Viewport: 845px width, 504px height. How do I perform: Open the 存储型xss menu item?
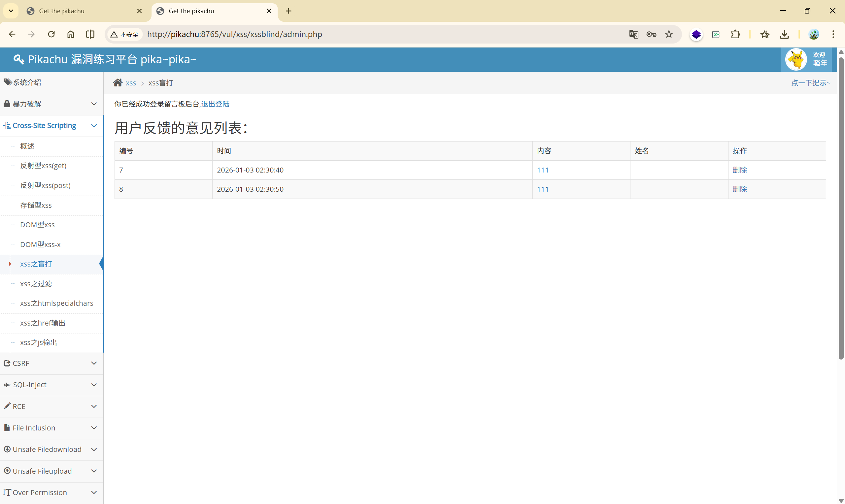36,205
